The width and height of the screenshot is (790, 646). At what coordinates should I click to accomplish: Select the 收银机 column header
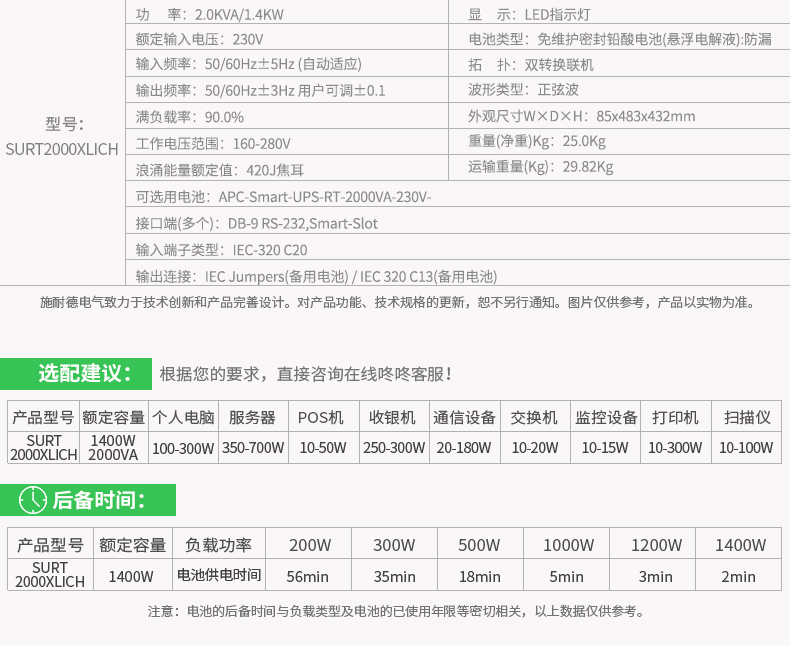coord(393,418)
